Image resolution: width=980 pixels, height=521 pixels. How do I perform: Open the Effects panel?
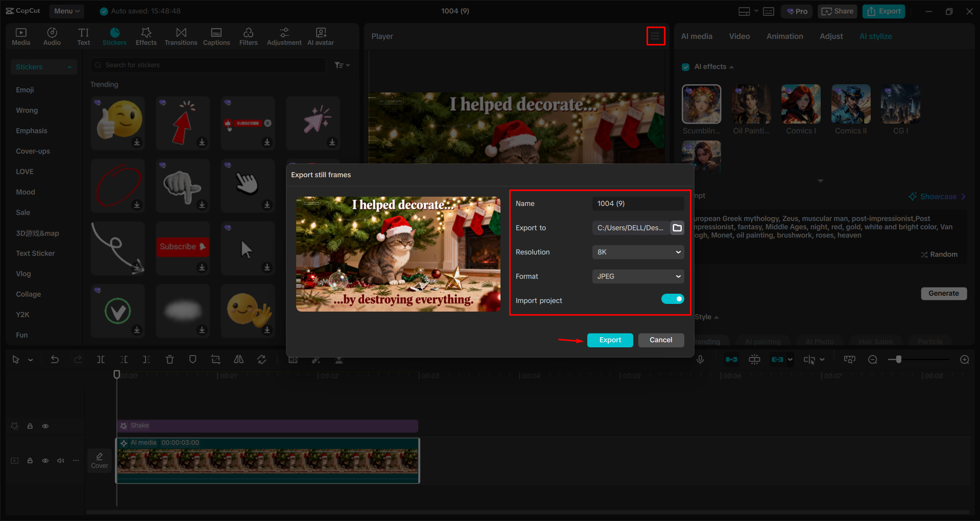146,36
